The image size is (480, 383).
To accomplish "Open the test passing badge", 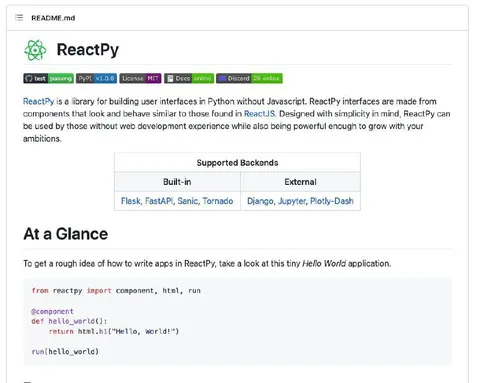I will tap(48, 78).
